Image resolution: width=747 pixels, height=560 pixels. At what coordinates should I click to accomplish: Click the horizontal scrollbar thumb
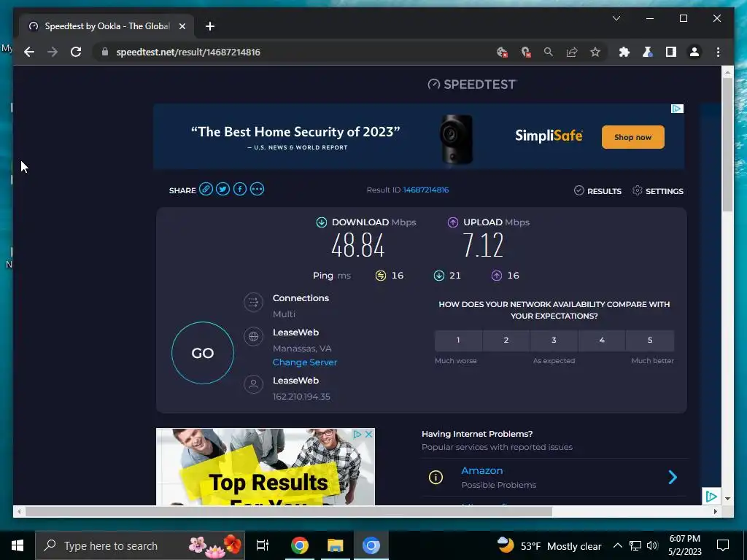pos(288,512)
